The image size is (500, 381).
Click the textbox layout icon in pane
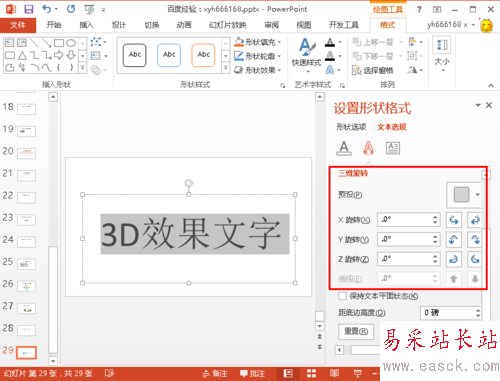[x=393, y=148]
